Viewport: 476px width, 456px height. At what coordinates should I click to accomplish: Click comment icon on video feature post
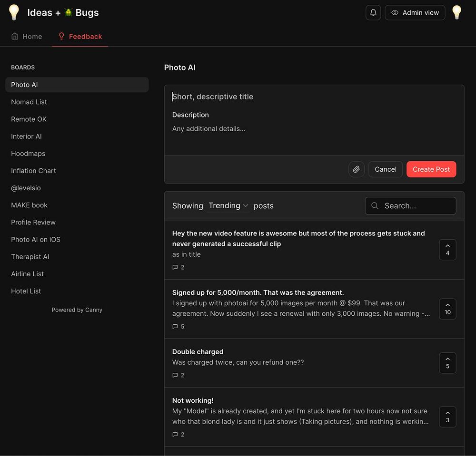(175, 267)
